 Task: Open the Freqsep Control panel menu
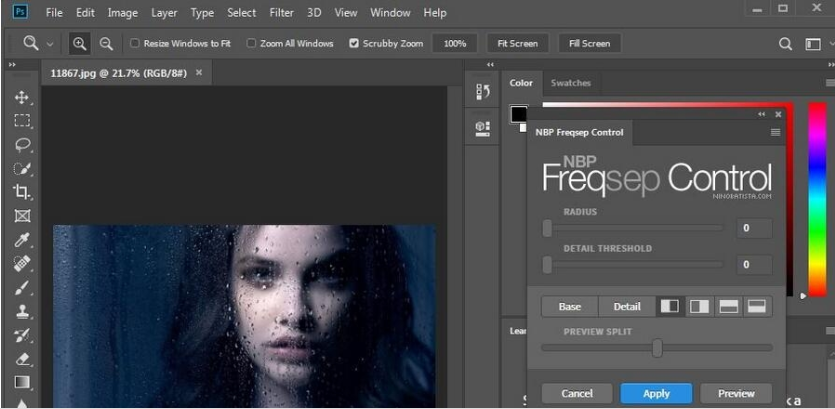(x=775, y=132)
